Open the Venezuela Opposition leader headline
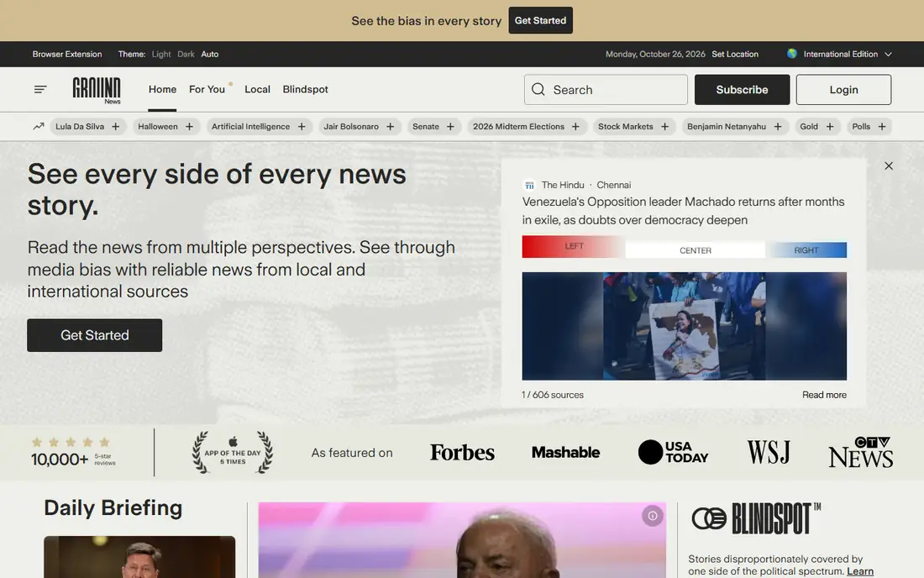The height and width of the screenshot is (578, 924). point(684,211)
